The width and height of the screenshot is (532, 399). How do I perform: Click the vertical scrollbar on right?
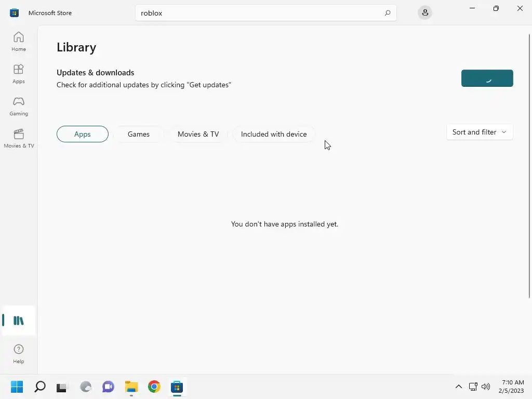tap(529, 166)
